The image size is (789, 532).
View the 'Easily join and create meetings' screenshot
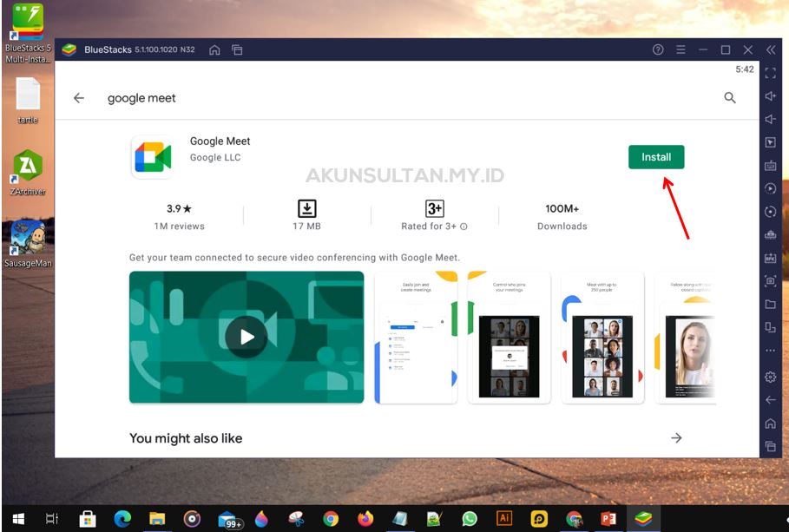click(x=416, y=338)
